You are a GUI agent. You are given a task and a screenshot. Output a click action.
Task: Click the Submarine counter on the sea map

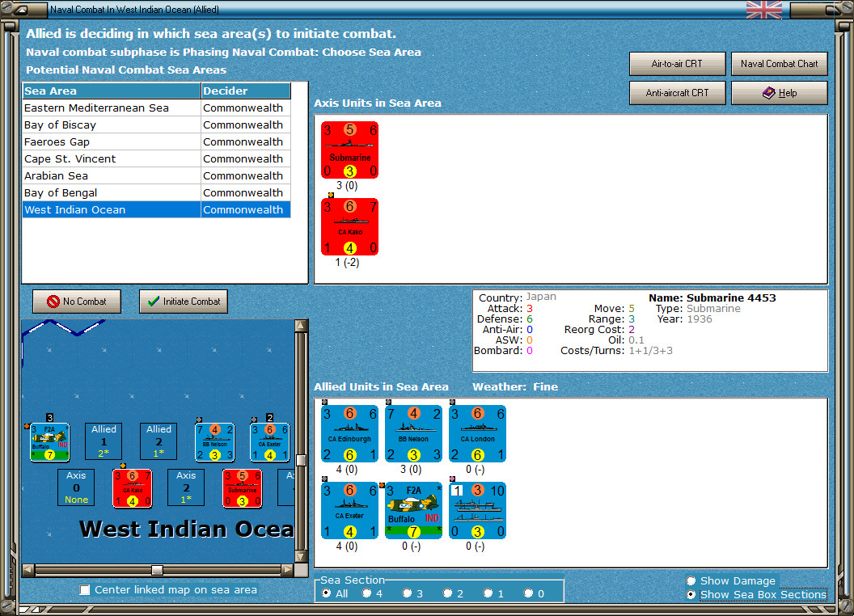tap(242, 488)
